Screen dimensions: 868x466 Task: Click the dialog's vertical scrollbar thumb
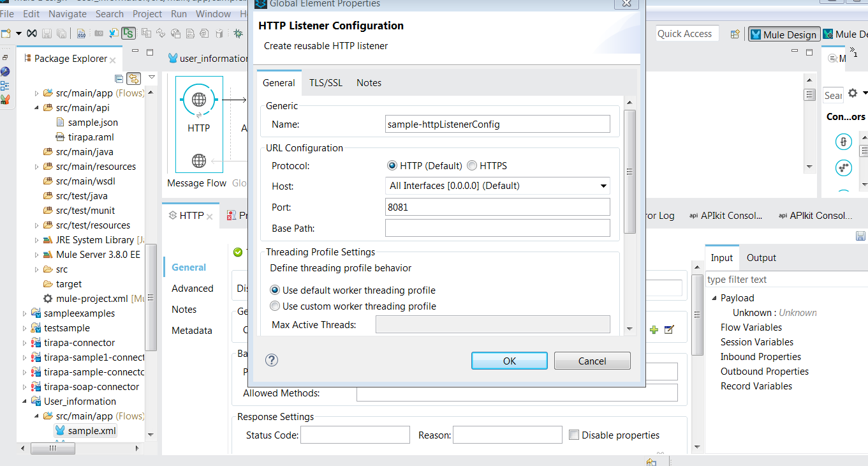[x=629, y=171]
